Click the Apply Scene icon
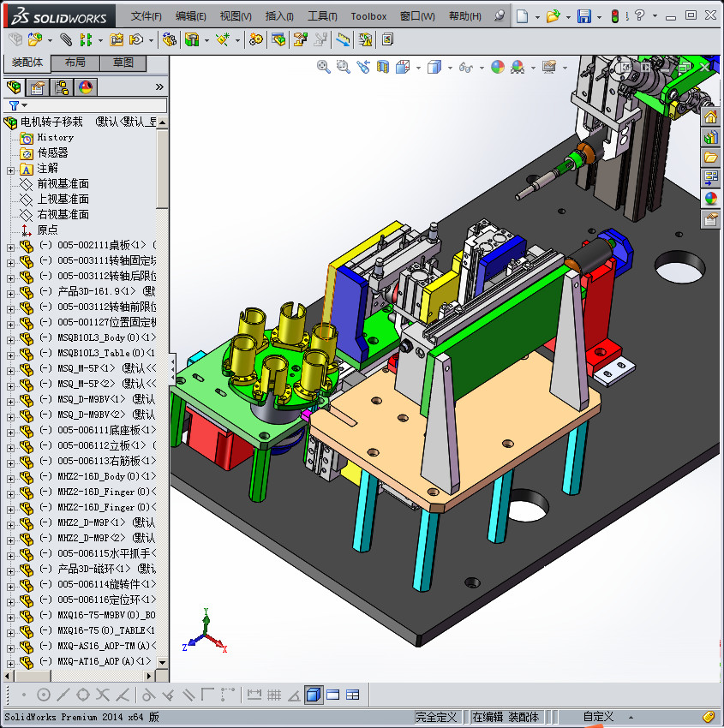 point(518,67)
